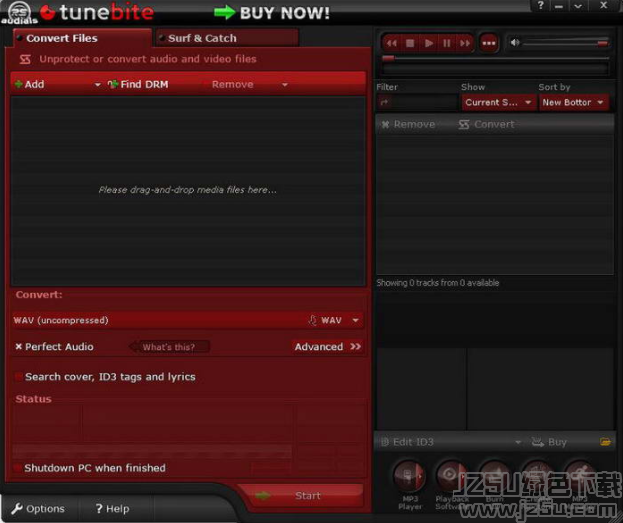623x523 pixels.
Task: Click the Remove button above file list
Action: pyautogui.click(x=232, y=84)
